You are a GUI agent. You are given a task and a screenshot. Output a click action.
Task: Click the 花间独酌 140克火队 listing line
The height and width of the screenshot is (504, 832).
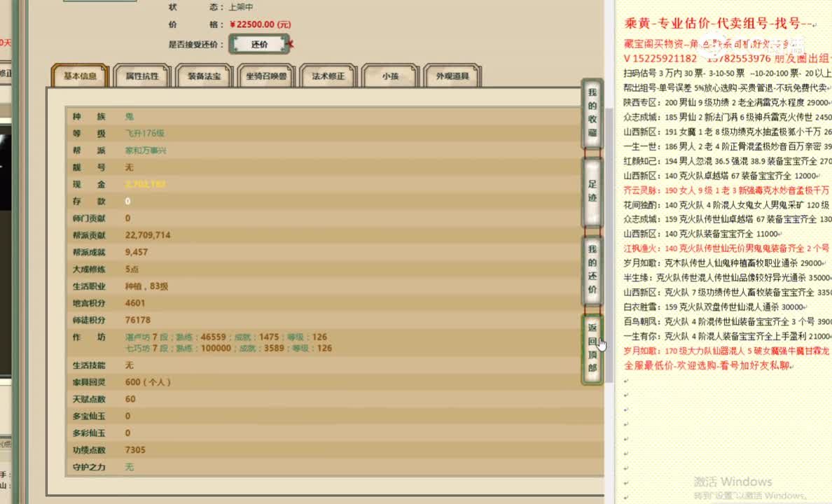(x=728, y=205)
